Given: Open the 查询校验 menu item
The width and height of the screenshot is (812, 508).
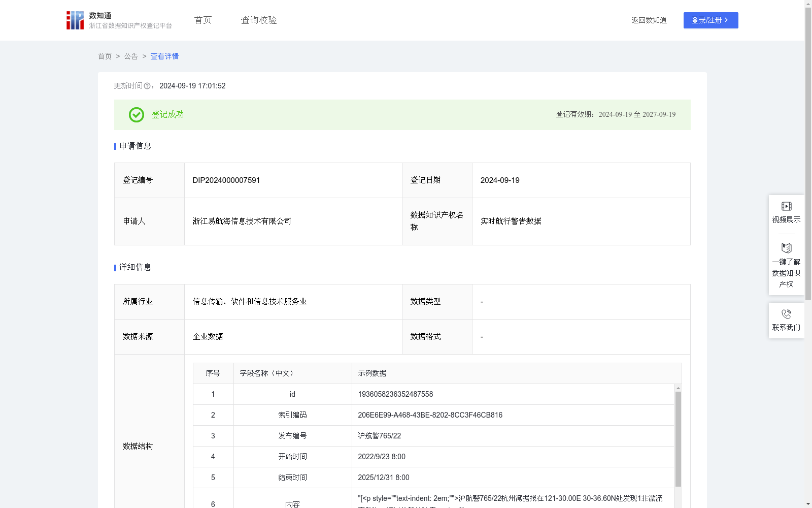Looking at the screenshot, I should [x=259, y=20].
